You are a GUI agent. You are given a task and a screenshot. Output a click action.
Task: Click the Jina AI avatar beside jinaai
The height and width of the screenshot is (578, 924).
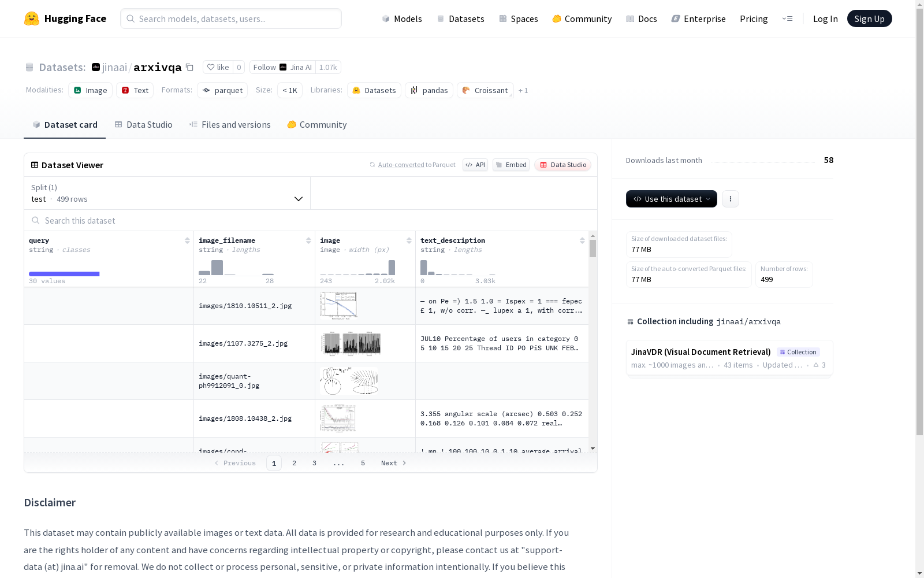pyautogui.click(x=96, y=67)
